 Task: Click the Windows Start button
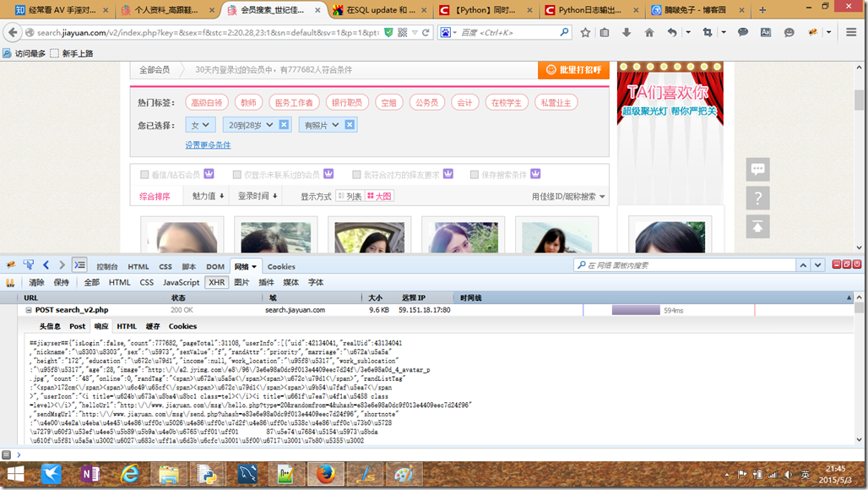pos(15,475)
